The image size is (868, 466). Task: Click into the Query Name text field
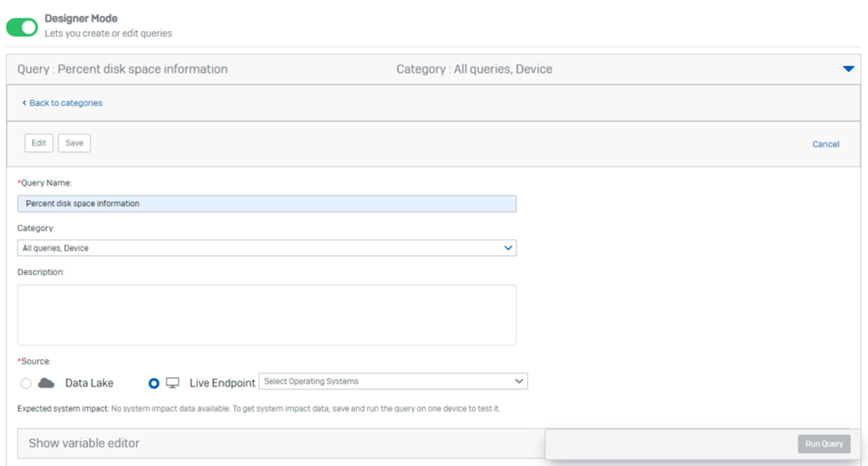pos(267,204)
